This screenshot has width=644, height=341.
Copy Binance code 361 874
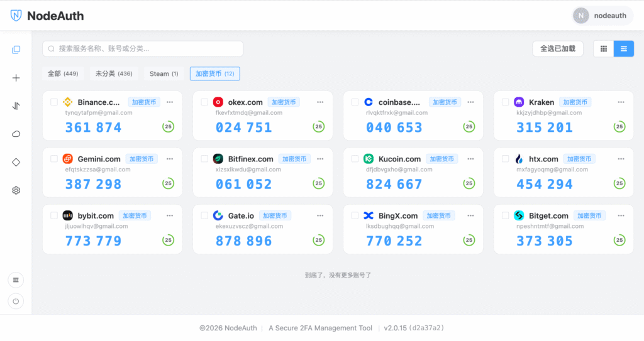point(93,127)
